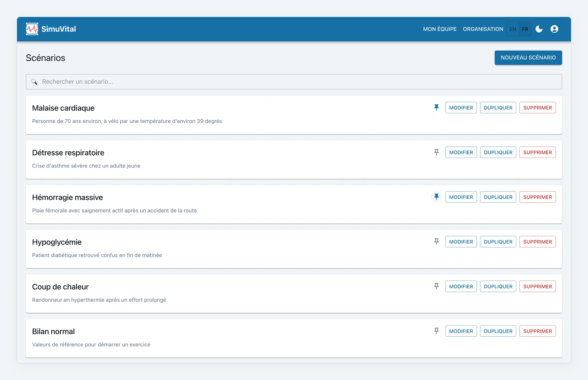This screenshot has width=588, height=380.
Task: Select the Détresse respiratoire title
Action: [x=68, y=153]
